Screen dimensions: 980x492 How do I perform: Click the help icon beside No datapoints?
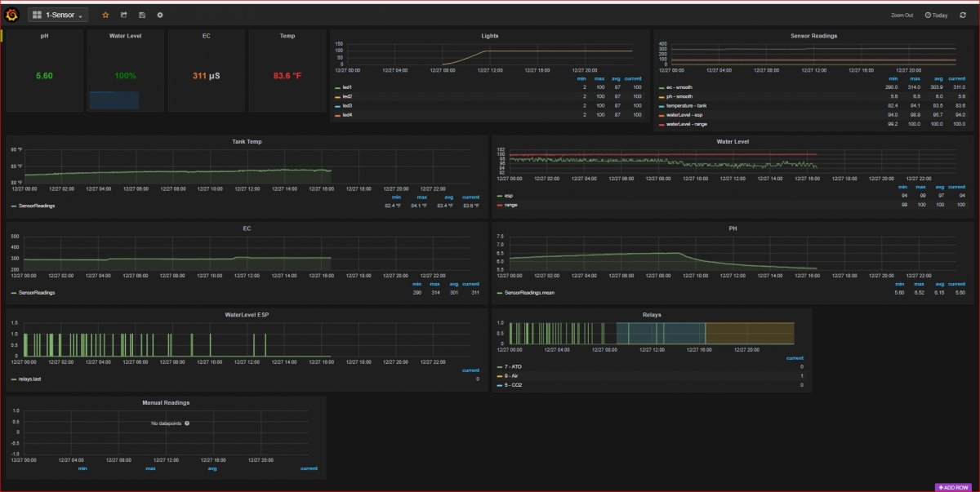(x=187, y=423)
